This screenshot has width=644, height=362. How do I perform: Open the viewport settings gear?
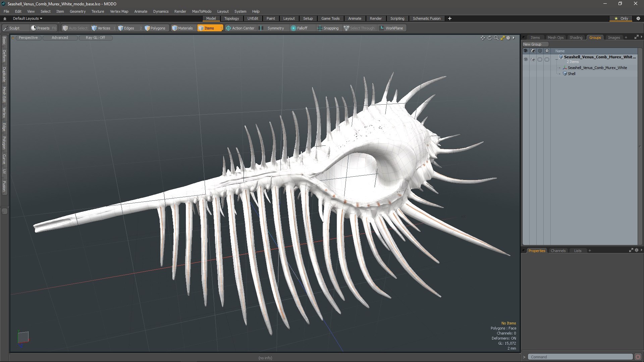pos(508,38)
